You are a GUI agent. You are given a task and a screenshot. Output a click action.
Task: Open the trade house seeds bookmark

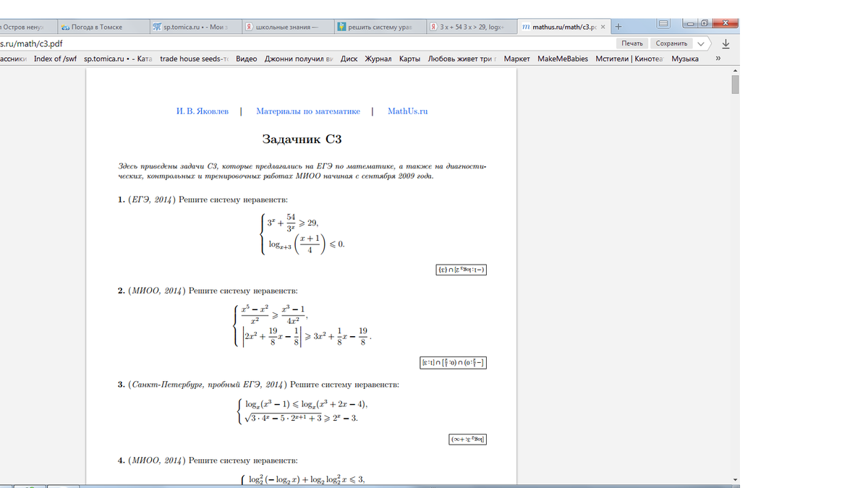click(x=195, y=59)
